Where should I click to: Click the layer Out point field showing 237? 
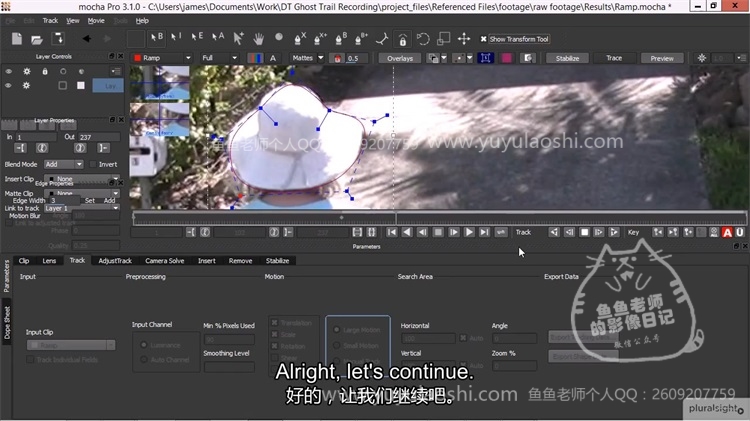point(99,137)
